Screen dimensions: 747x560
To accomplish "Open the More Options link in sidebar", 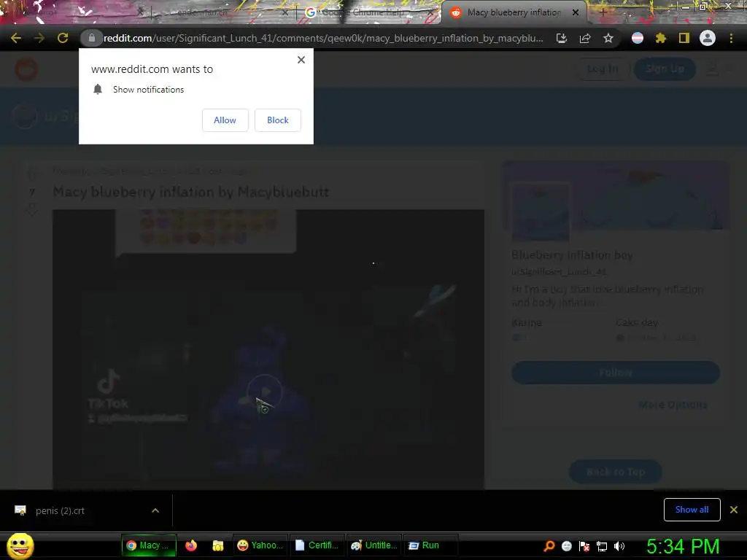I will pos(673,405).
